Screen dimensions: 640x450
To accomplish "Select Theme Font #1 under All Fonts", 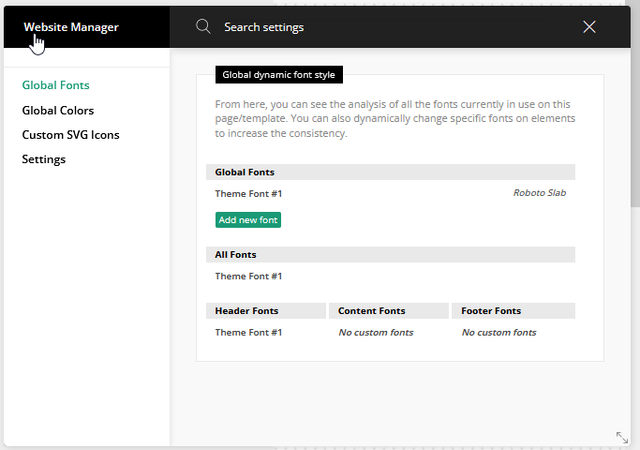I will (249, 276).
